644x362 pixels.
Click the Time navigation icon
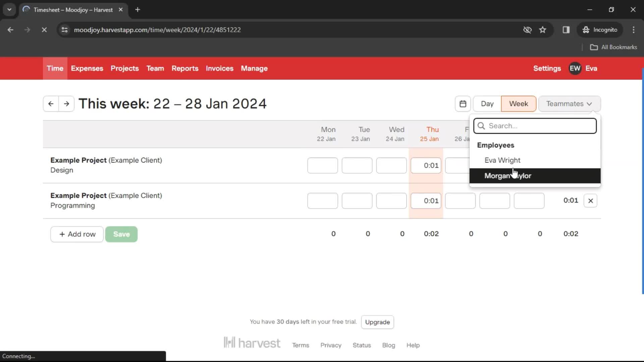(55, 68)
